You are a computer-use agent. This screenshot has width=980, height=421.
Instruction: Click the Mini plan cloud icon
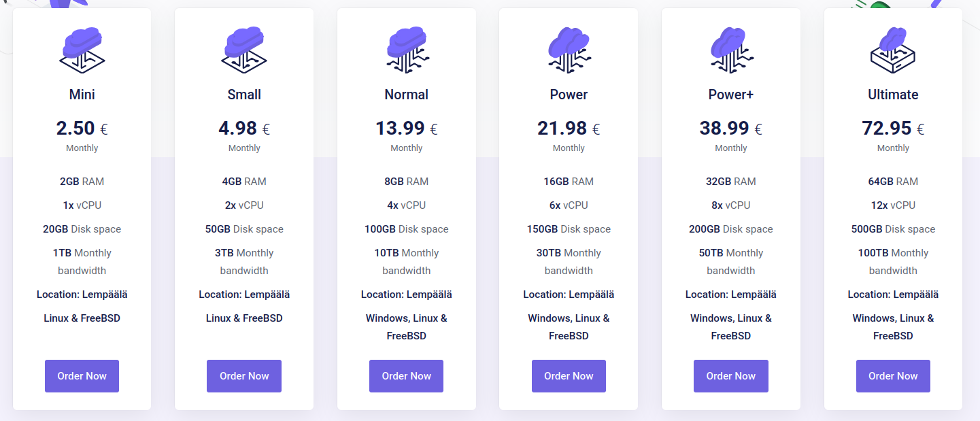(82, 49)
